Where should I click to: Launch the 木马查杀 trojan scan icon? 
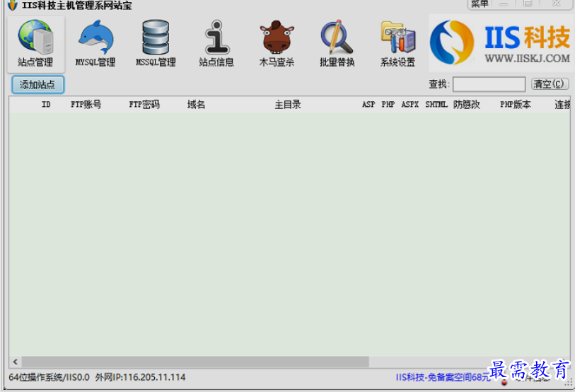point(277,44)
